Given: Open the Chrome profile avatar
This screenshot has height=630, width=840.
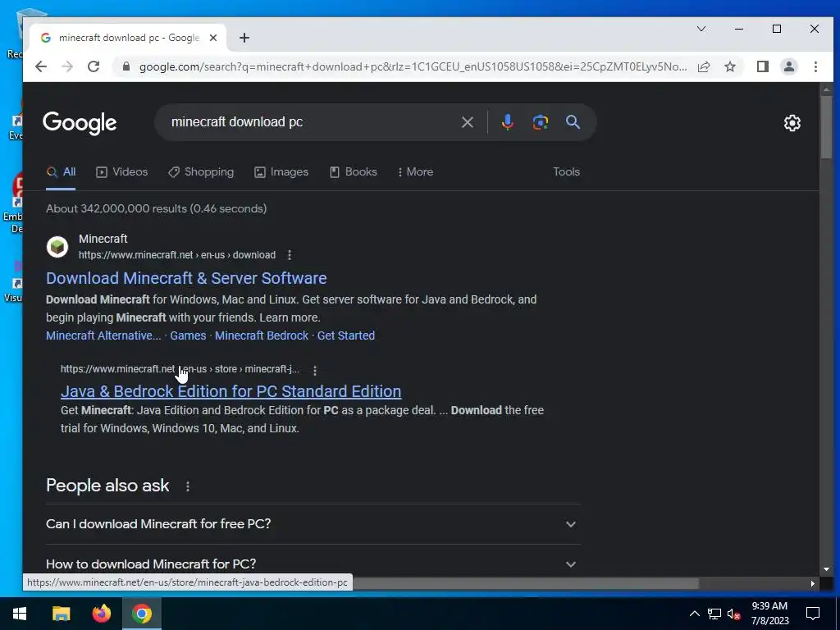Looking at the screenshot, I should (788, 66).
